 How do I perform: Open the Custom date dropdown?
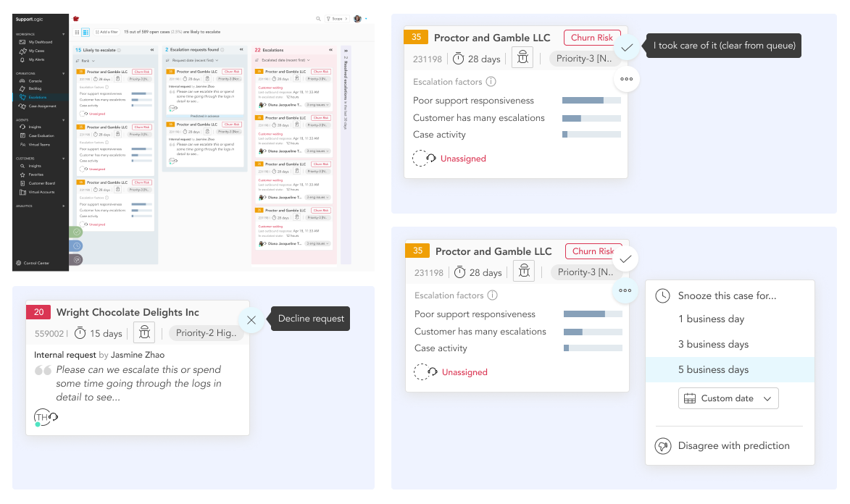pyautogui.click(x=728, y=398)
